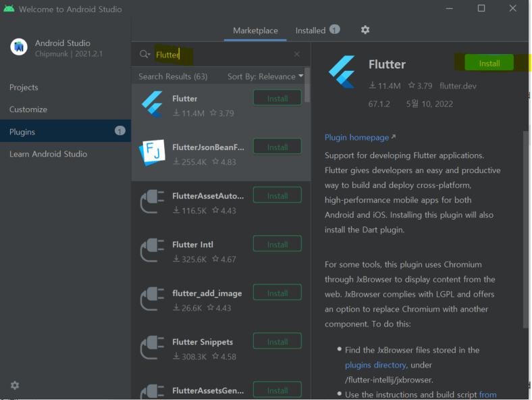Click the Flutter Snippets plugin plug icon
Viewport: 532px width, 400px height.
pos(152,347)
